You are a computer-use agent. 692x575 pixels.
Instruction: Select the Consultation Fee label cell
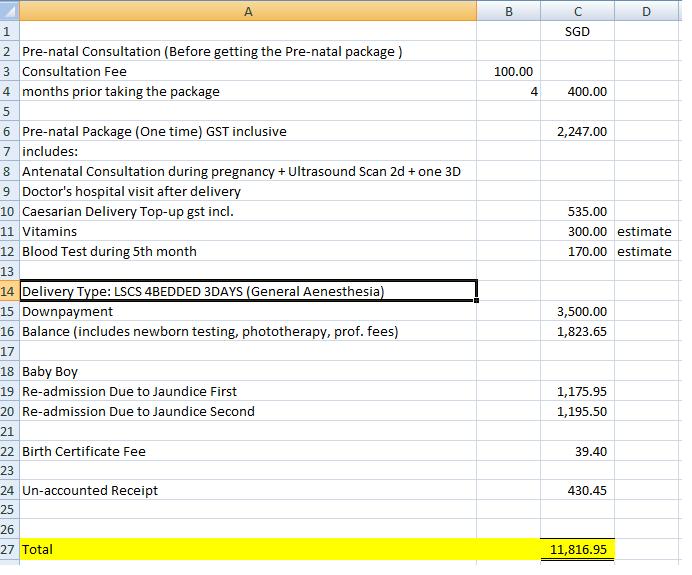click(248, 71)
